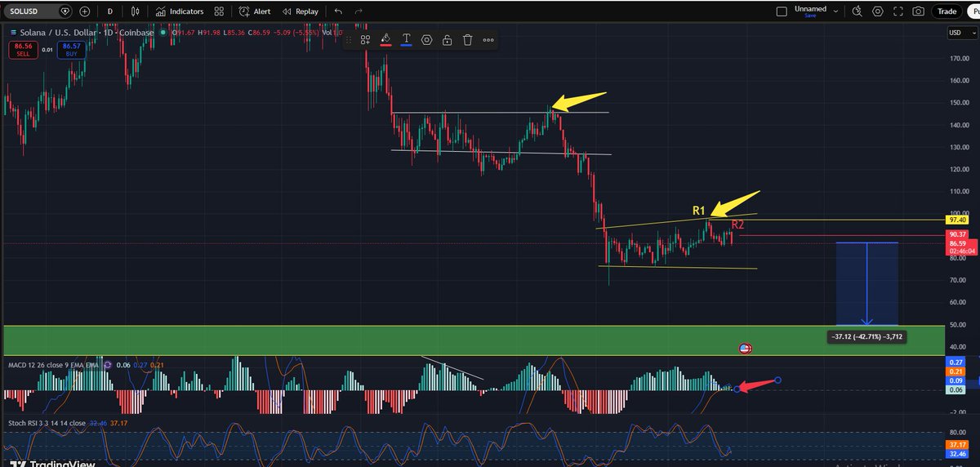Click the Stoch RSI 3 3 14 14 title
The width and height of the screenshot is (980, 467).
point(46,424)
